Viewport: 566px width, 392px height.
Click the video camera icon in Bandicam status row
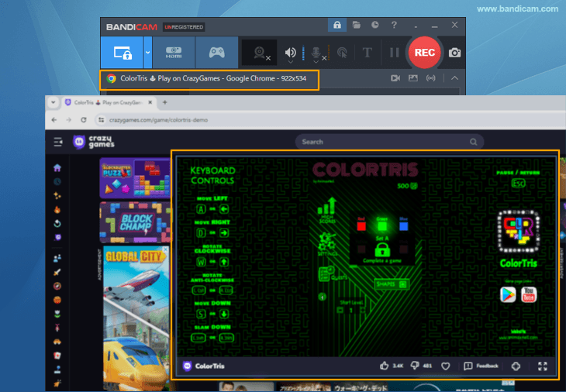coord(395,78)
